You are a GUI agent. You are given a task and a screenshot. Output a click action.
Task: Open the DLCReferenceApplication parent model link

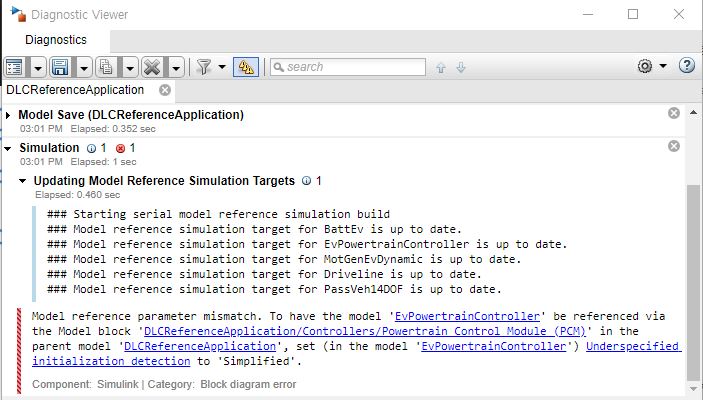[x=200, y=346]
